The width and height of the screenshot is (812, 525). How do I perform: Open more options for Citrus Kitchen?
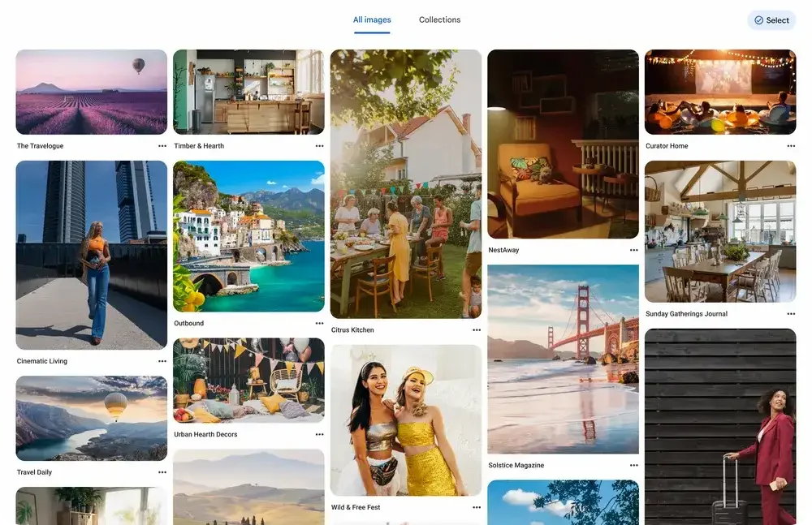pyautogui.click(x=477, y=329)
